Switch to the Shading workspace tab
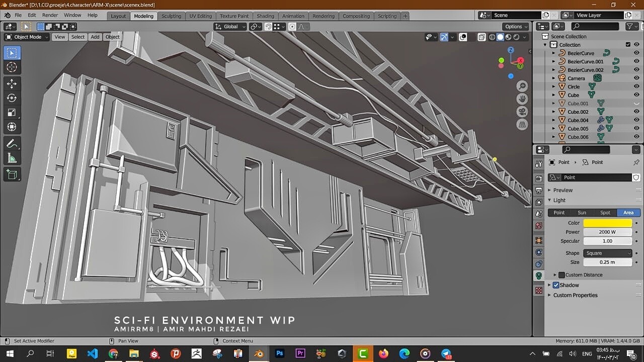 click(x=265, y=16)
